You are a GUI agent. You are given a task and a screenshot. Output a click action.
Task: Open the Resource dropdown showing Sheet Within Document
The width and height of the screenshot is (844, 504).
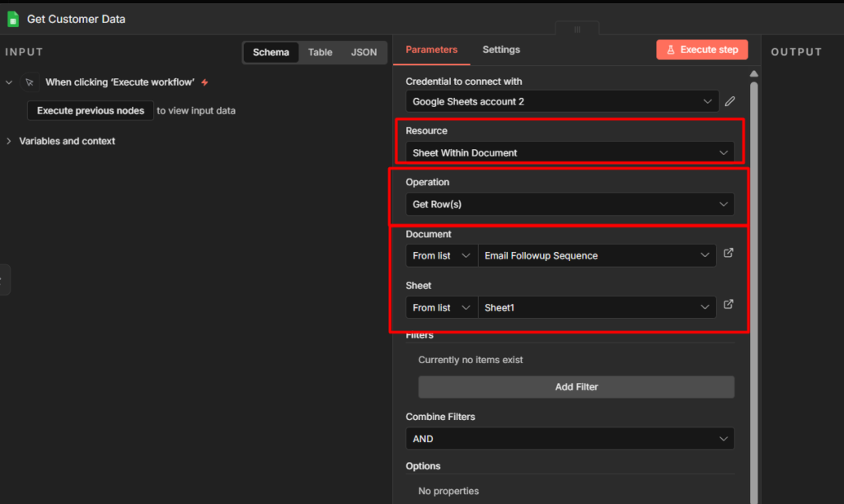coord(569,152)
